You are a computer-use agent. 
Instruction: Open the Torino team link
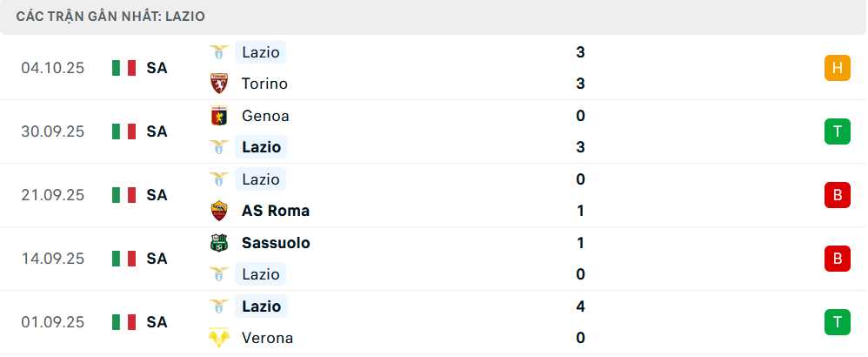pos(264,84)
